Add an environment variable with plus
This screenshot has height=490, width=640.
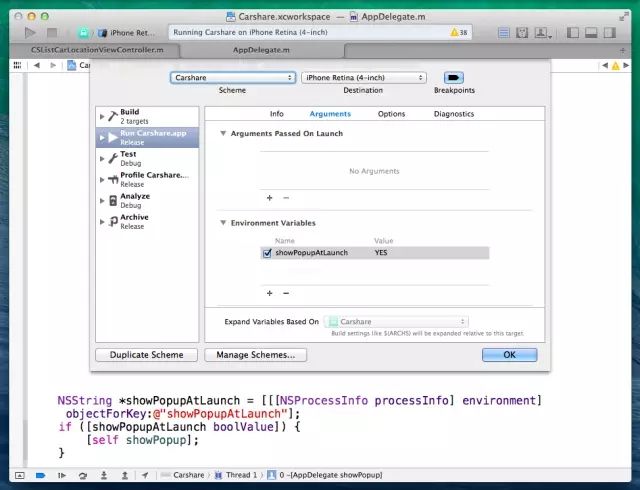pyautogui.click(x=269, y=293)
